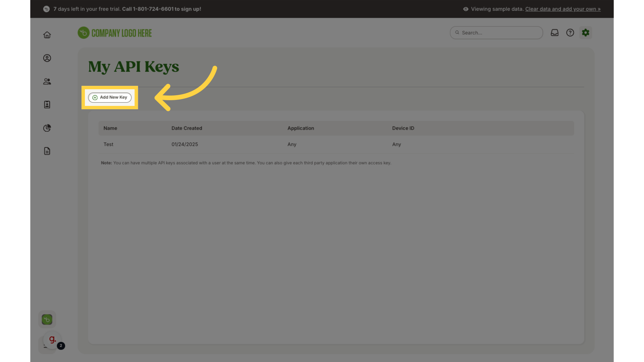Click the Device ID column header
Screen dimensions: 644x362
click(x=403, y=128)
